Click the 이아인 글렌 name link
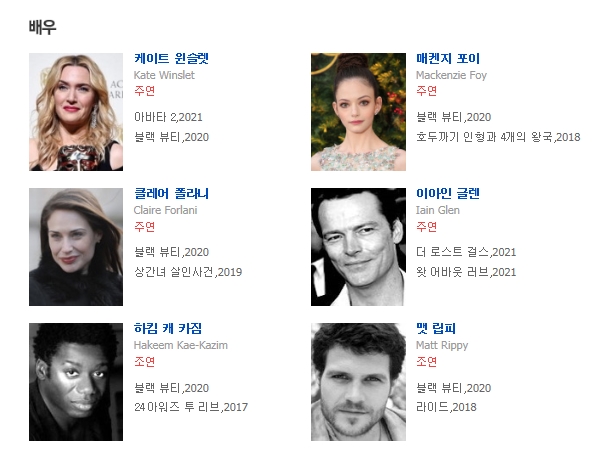Viewport: 596px width, 461px height. point(448,193)
